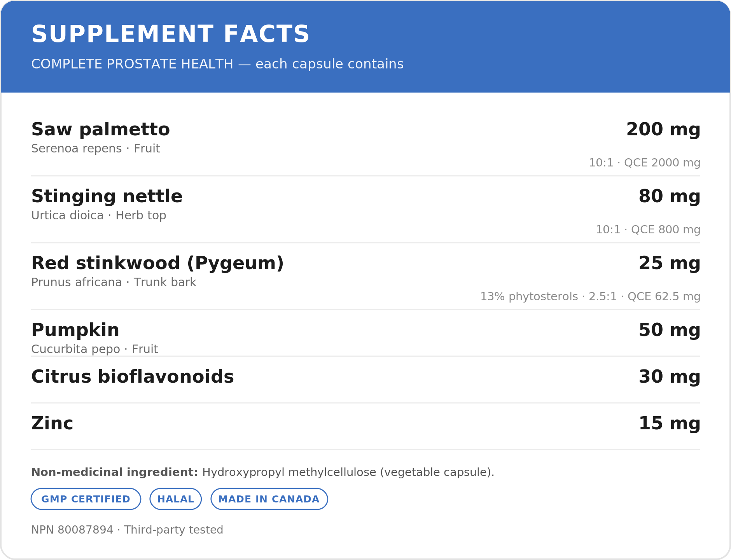
Task: Click the Prunus africana Trunk bark text
Action: click(x=114, y=282)
